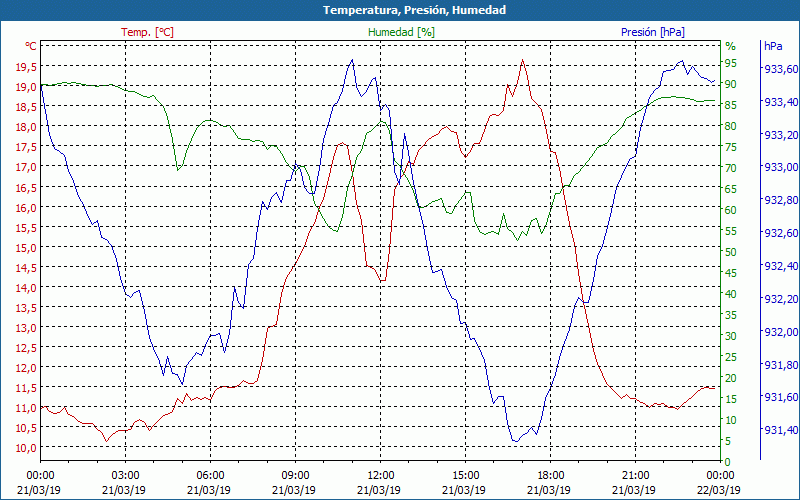Click the red 'Temp. [°C]' legend label

(147, 32)
